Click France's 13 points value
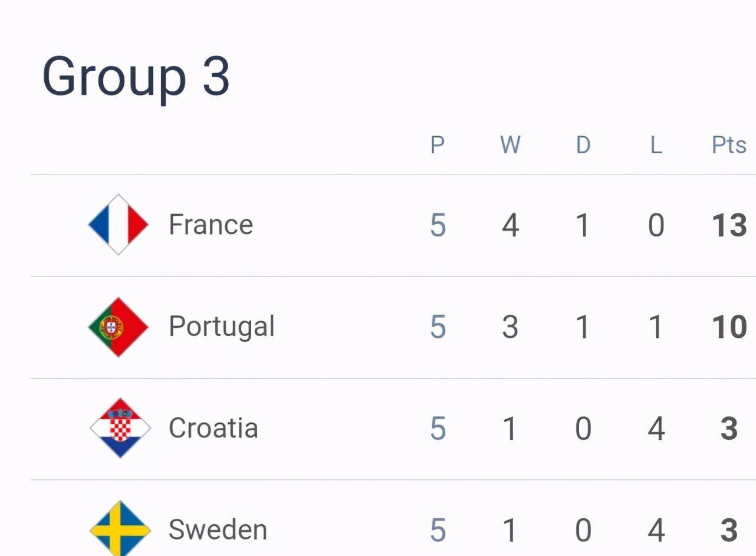Image resolution: width=756 pixels, height=556 pixels. coord(729,226)
